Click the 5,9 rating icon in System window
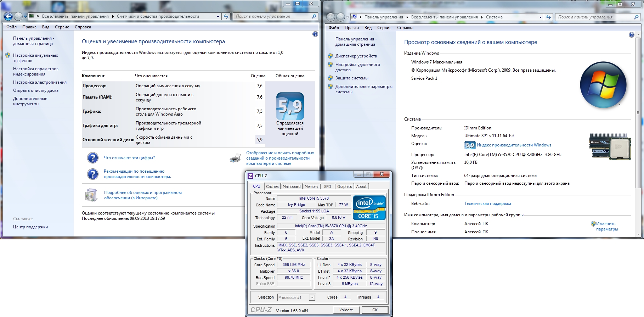This screenshot has width=644, height=317. tap(470, 145)
